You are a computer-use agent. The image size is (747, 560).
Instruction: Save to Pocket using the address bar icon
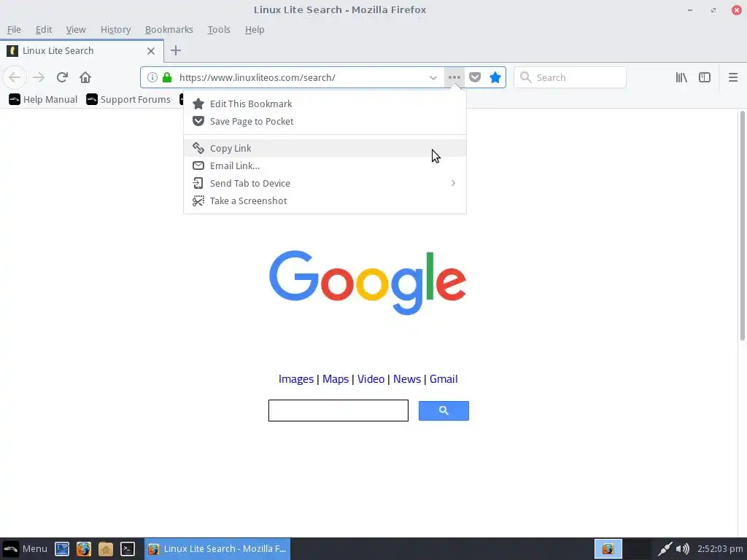475,77
